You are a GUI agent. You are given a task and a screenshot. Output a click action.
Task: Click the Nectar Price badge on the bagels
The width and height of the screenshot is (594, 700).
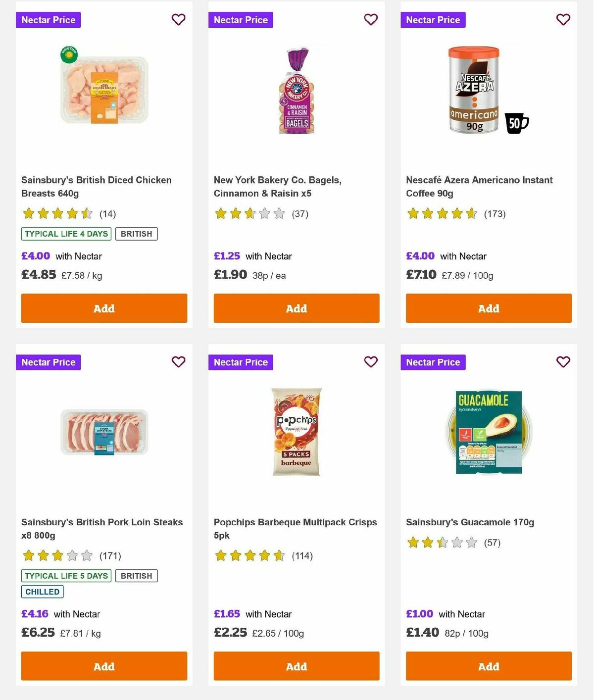point(241,20)
